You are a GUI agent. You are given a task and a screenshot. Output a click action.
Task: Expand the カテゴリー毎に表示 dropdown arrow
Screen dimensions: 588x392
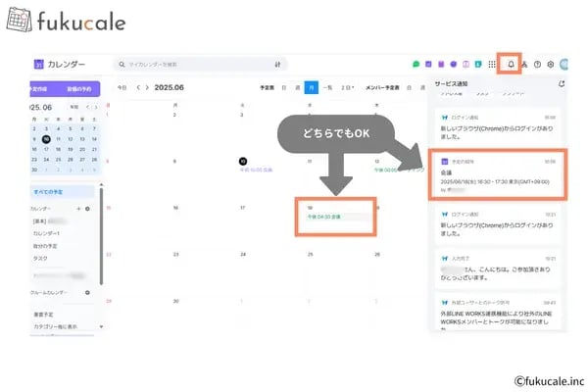101,326
